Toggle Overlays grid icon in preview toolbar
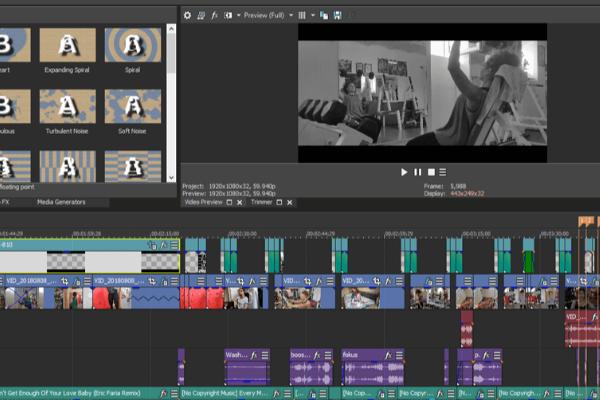600x400 pixels. tap(302, 15)
